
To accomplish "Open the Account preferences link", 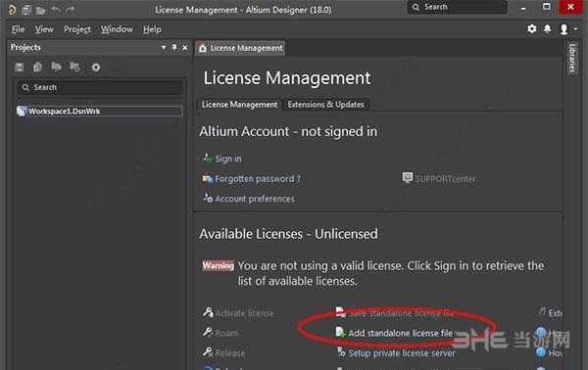I will 255,199.
